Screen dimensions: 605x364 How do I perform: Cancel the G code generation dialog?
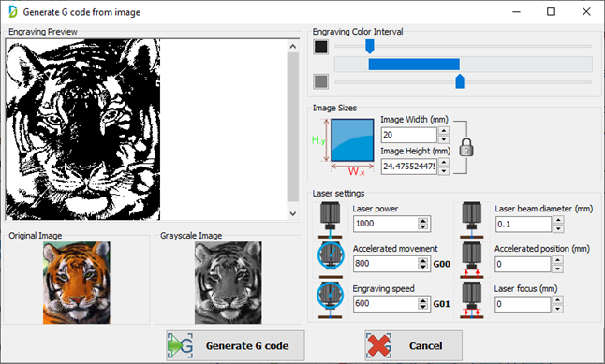414,345
